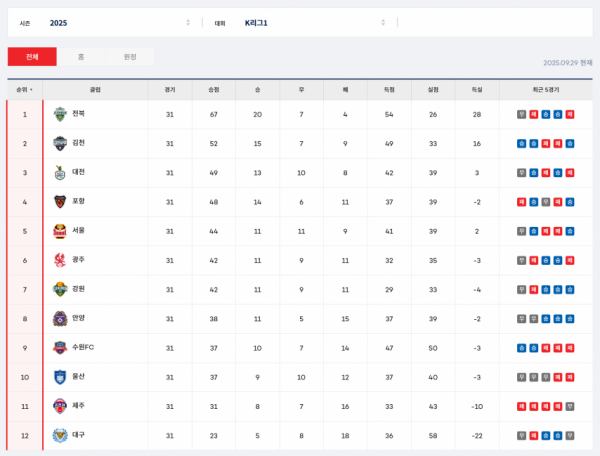Click 전북's first recent-match result badge
600x456 pixels.
pos(521,114)
